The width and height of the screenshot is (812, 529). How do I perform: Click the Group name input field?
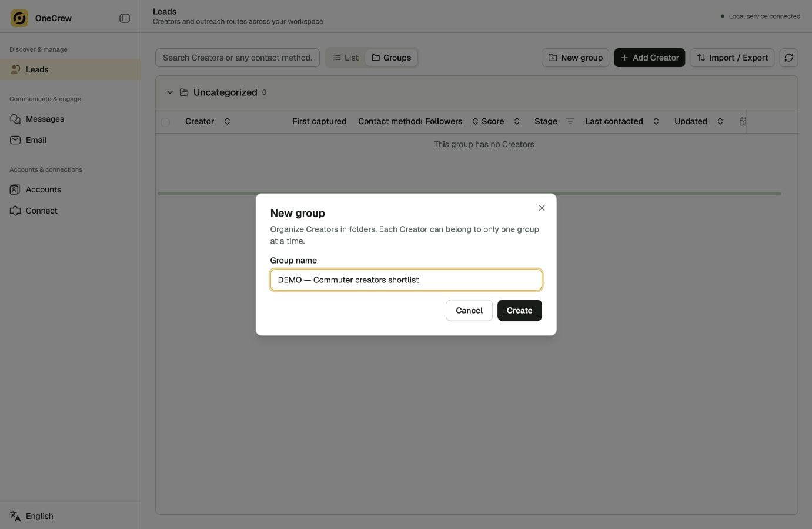pyautogui.click(x=406, y=280)
